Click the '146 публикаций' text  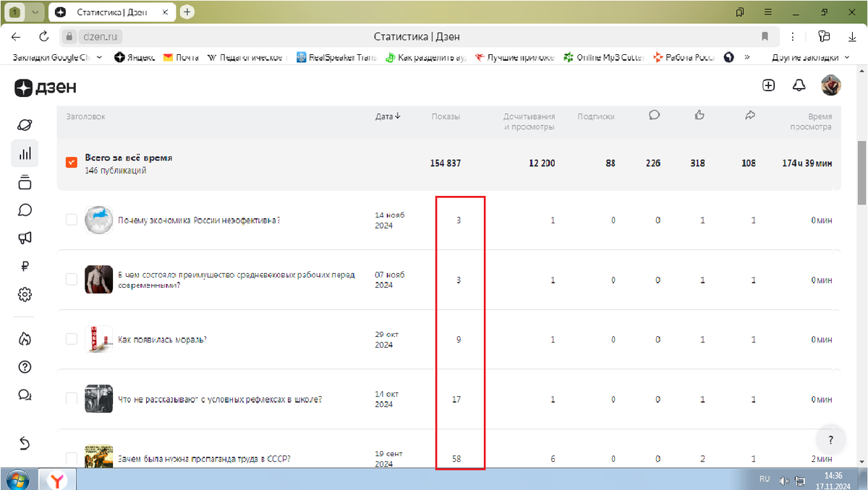point(116,171)
